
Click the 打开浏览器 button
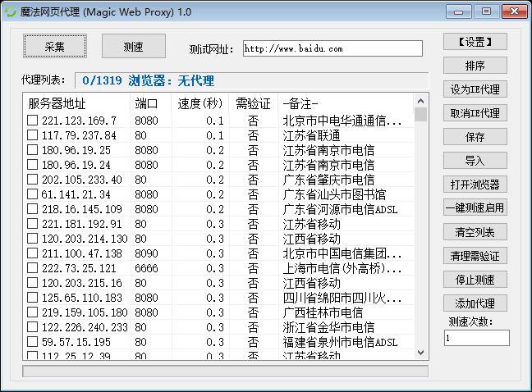click(x=475, y=185)
